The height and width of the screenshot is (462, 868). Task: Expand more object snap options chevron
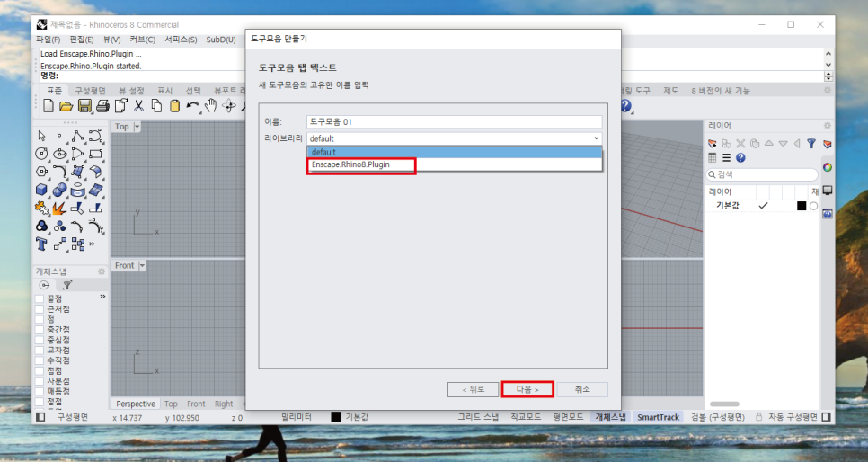(x=102, y=297)
